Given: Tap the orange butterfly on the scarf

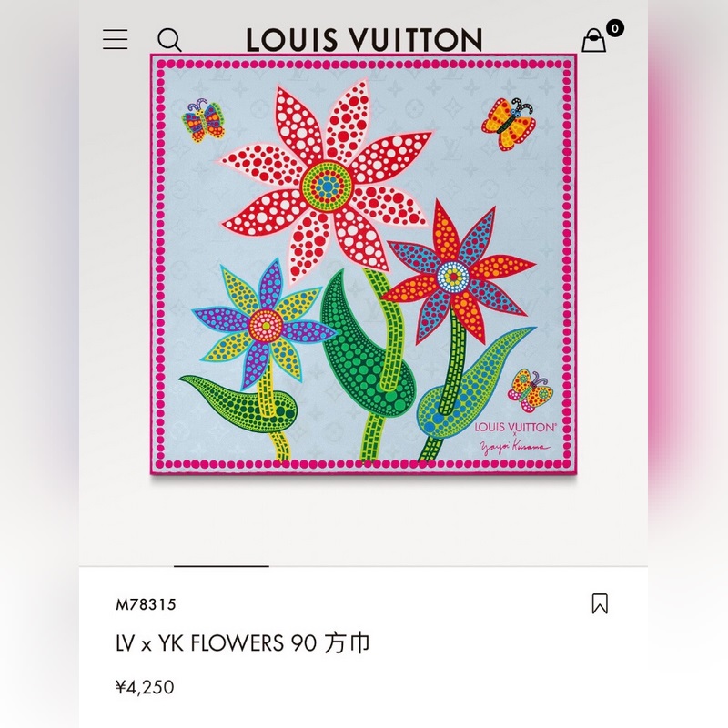Looking at the screenshot, I should [x=509, y=124].
